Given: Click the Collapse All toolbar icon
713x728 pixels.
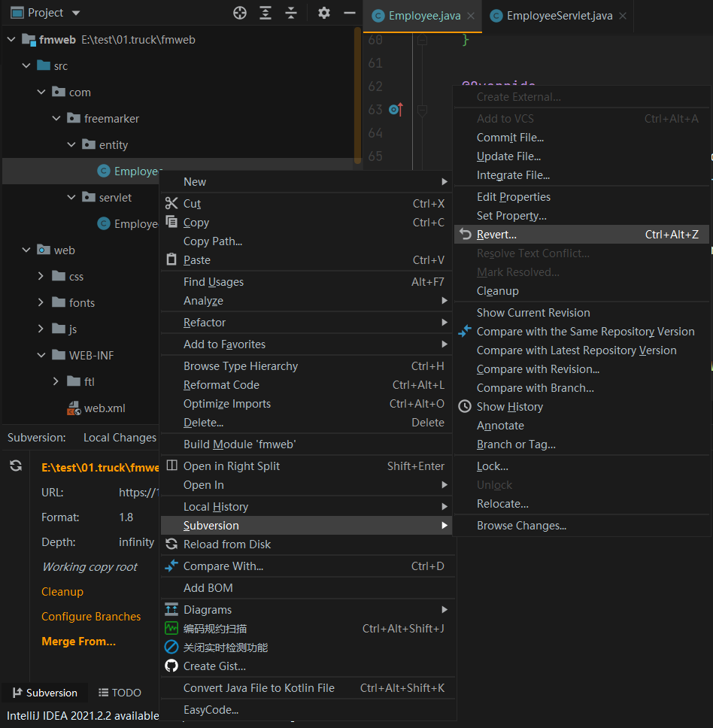Looking at the screenshot, I should [290, 13].
